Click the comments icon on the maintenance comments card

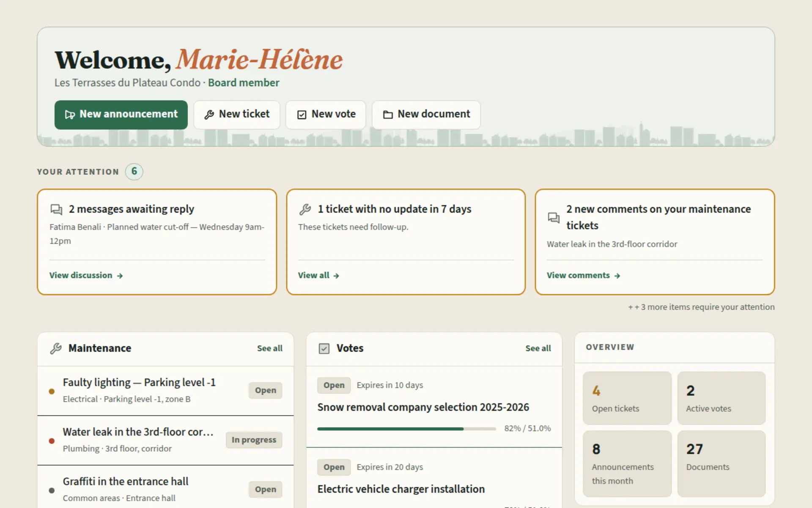coord(554,218)
